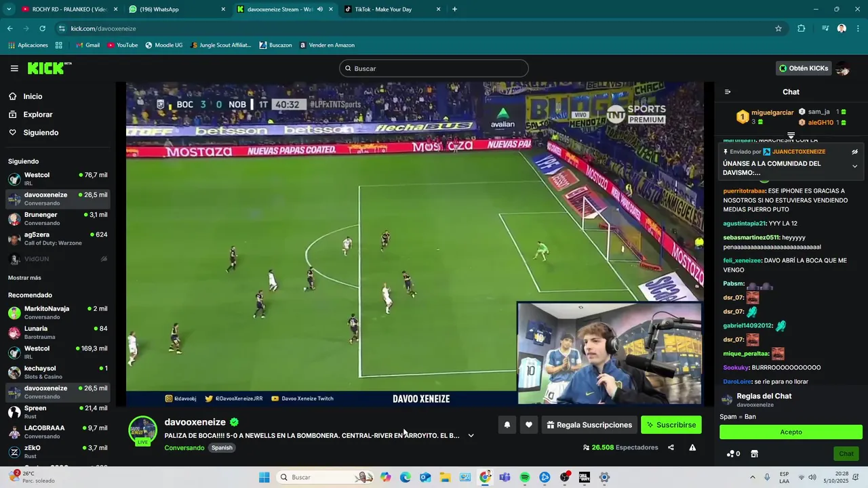Open a new browser tab

point(454,9)
